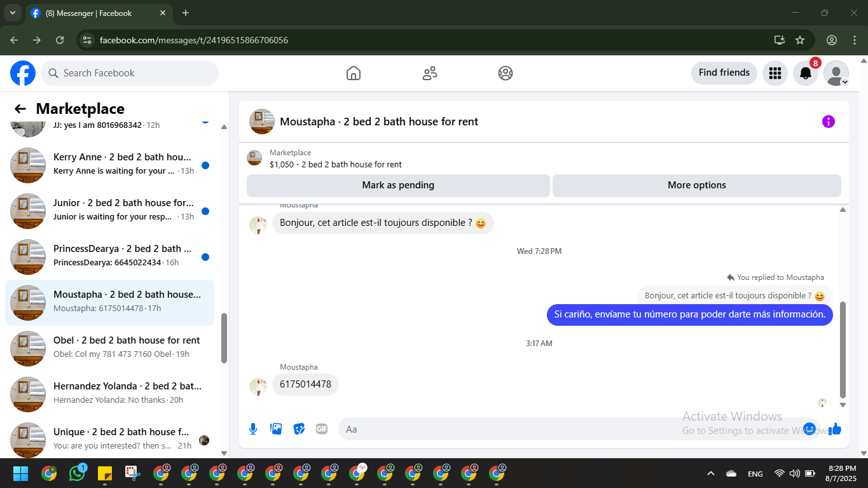Open the PrincessDearya conversation
The image size is (868, 488).
109,256
